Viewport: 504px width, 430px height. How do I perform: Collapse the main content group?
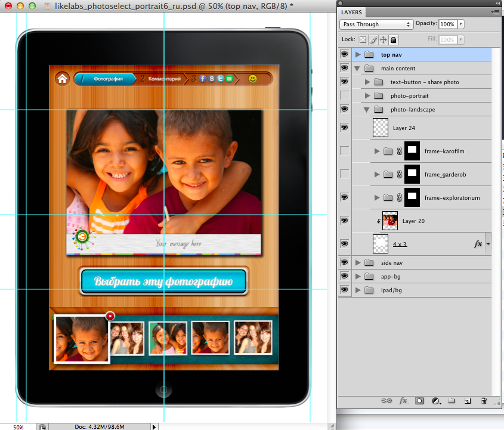tap(358, 69)
